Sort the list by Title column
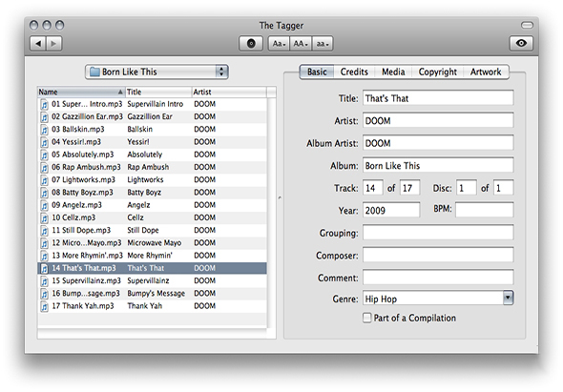Viewport: 563px width, 392px height. pyautogui.click(x=158, y=92)
